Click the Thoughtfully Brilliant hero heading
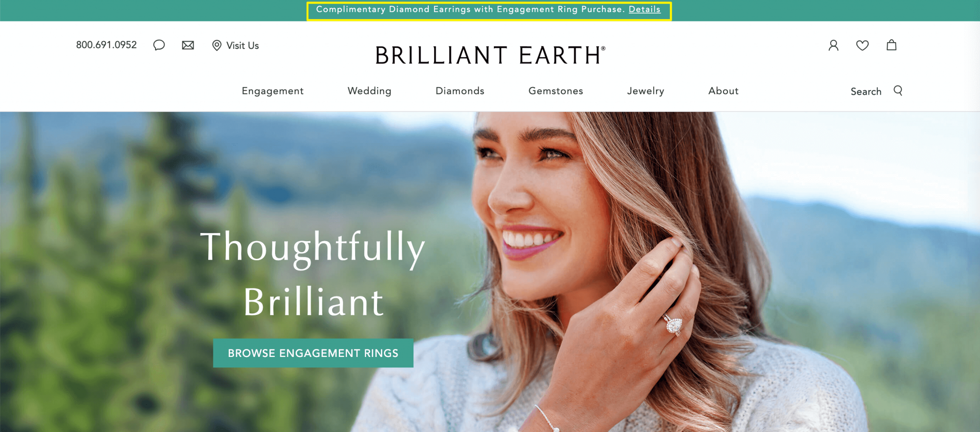The image size is (980, 432). pos(313,274)
